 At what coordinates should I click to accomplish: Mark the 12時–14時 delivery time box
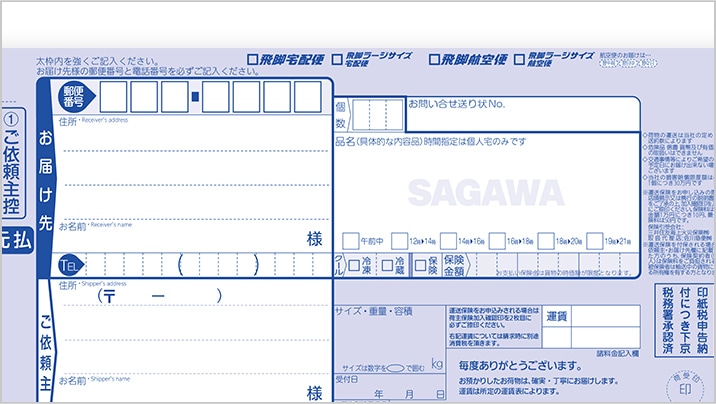399,240
